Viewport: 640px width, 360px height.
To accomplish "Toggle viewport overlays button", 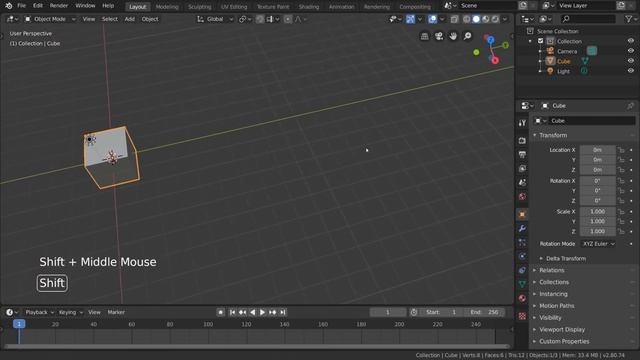I will (x=432, y=19).
